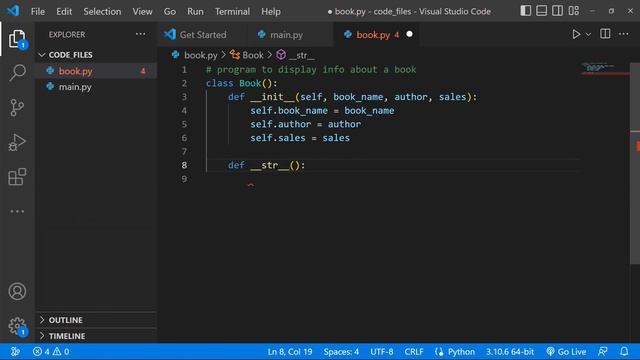Close book.py tab via unsaved dot
The height and width of the screenshot is (360, 640).
click(x=409, y=34)
